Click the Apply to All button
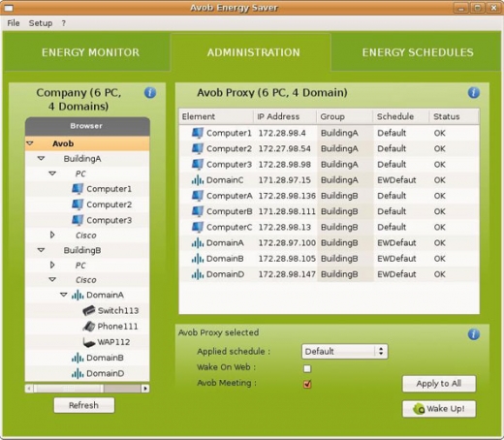The height and width of the screenshot is (440, 504). 439,384
